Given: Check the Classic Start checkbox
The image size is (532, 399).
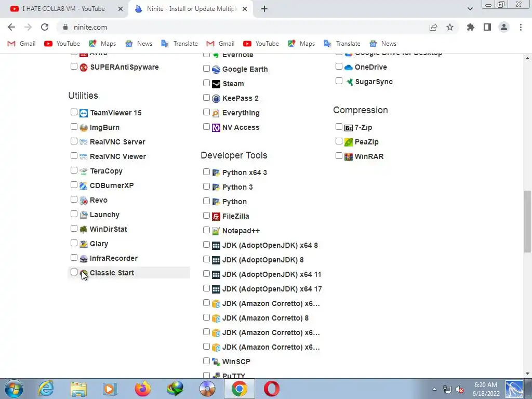Looking at the screenshot, I should pos(74,272).
